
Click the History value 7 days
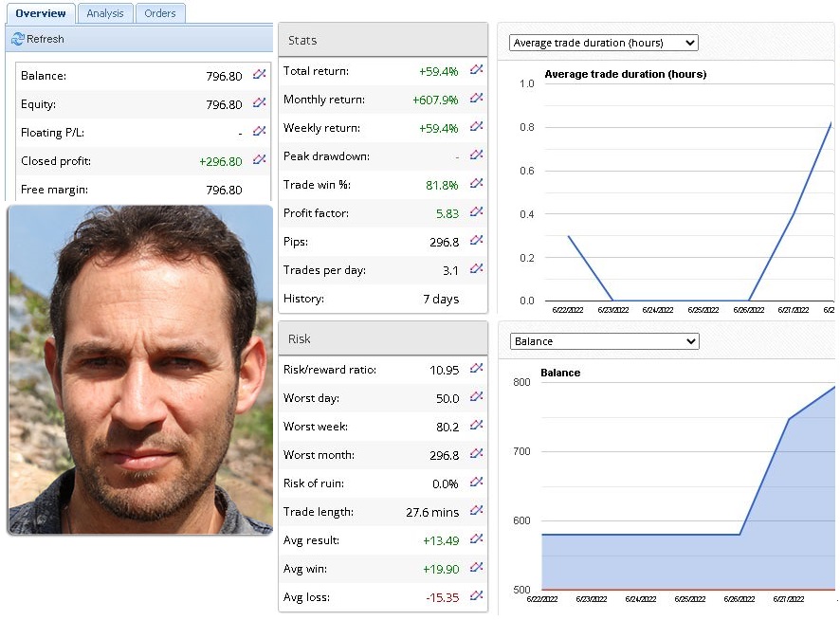(441, 299)
